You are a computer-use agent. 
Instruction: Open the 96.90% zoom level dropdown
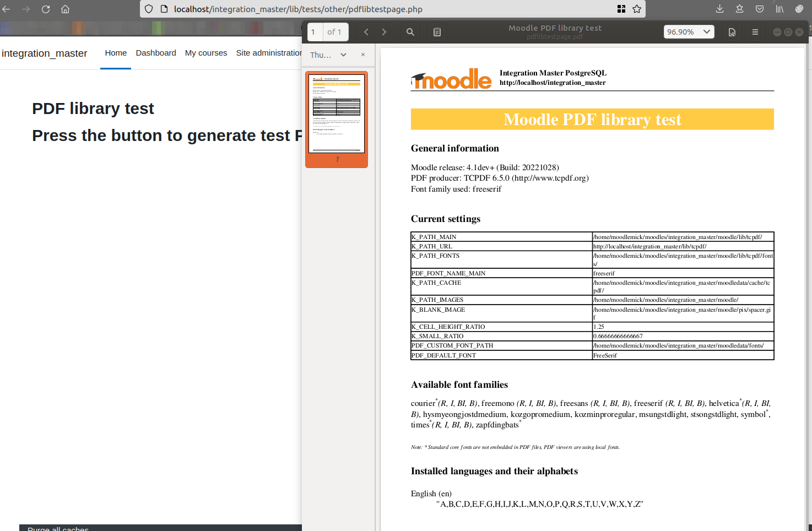point(689,32)
